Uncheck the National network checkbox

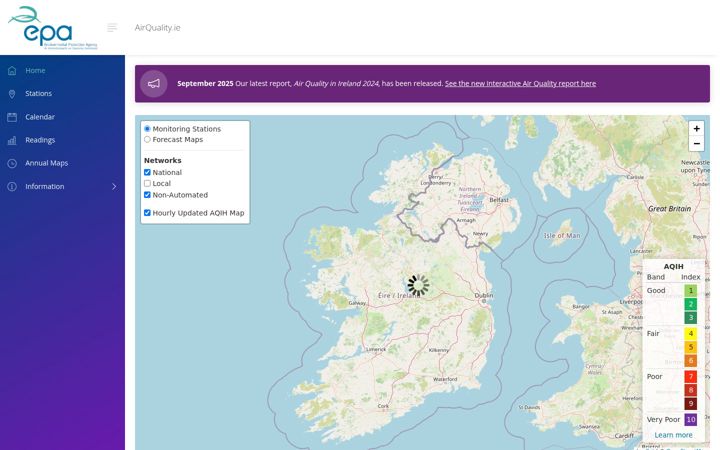(x=147, y=173)
